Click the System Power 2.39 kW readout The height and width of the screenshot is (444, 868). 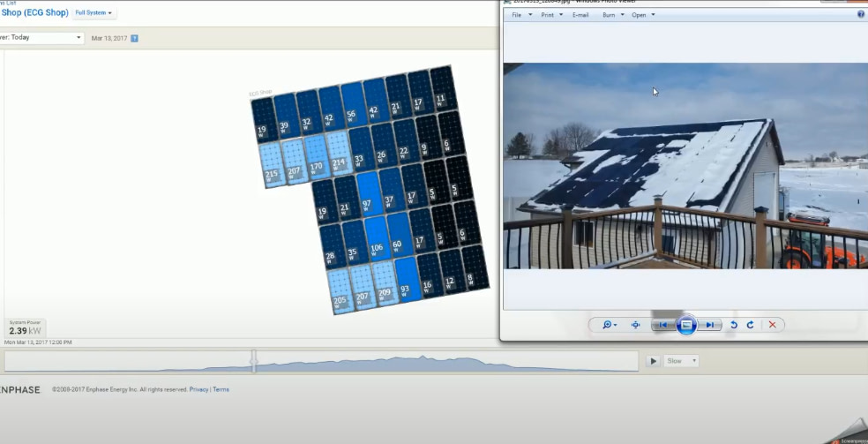pos(26,327)
